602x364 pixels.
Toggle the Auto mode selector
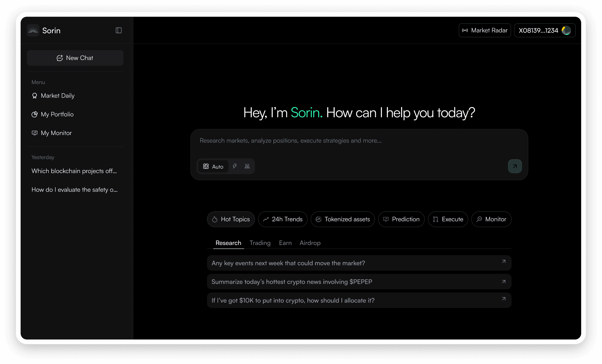(213, 166)
